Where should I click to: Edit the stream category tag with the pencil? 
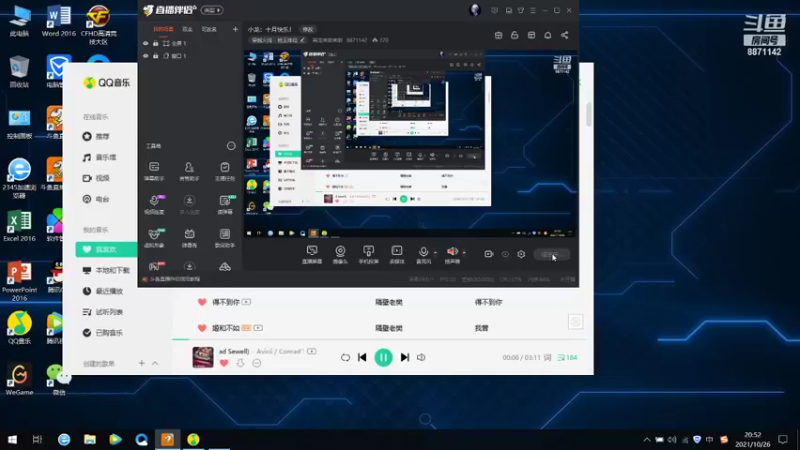(x=302, y=40)
